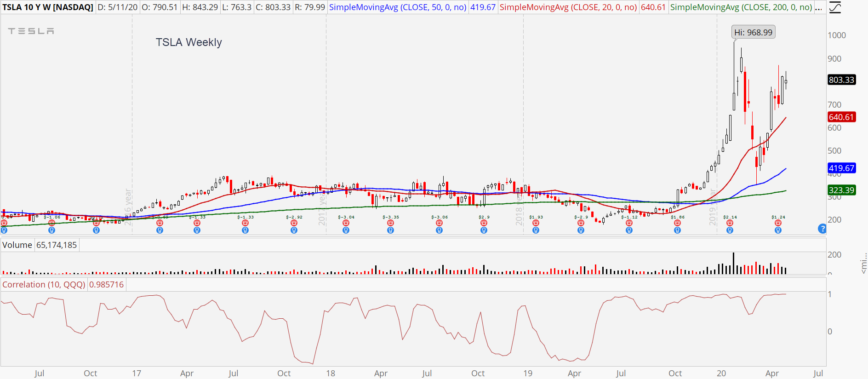Click the earnings phone icon labeled $-1.12
Viewport: 868px width, 379px height.
click(x=629, y=223)
